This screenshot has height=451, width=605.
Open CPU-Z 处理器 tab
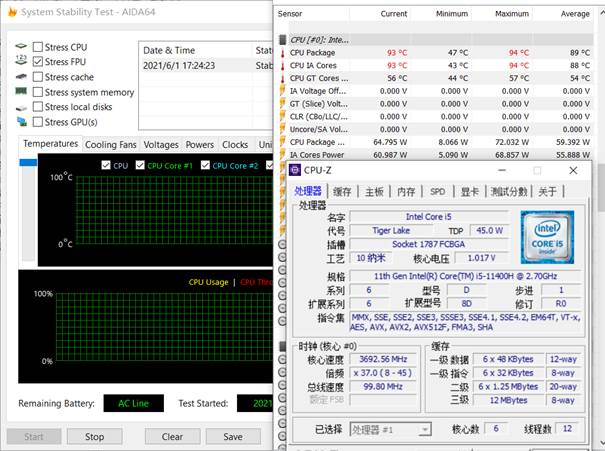308,191
